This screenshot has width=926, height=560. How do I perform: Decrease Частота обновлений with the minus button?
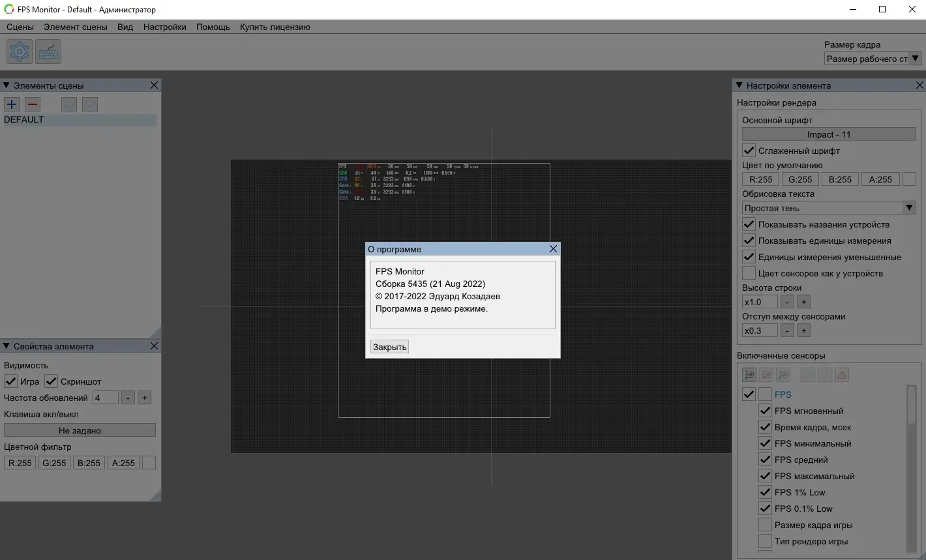point(128,398)
